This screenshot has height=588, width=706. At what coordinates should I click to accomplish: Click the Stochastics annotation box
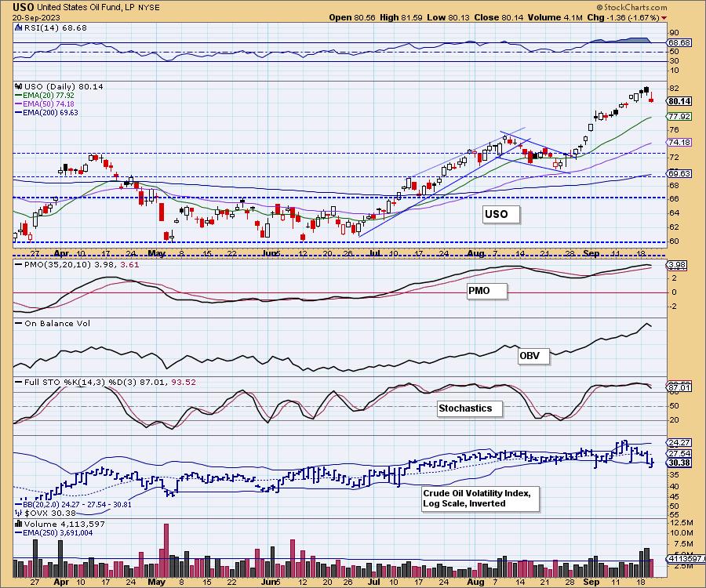point(470,408)
